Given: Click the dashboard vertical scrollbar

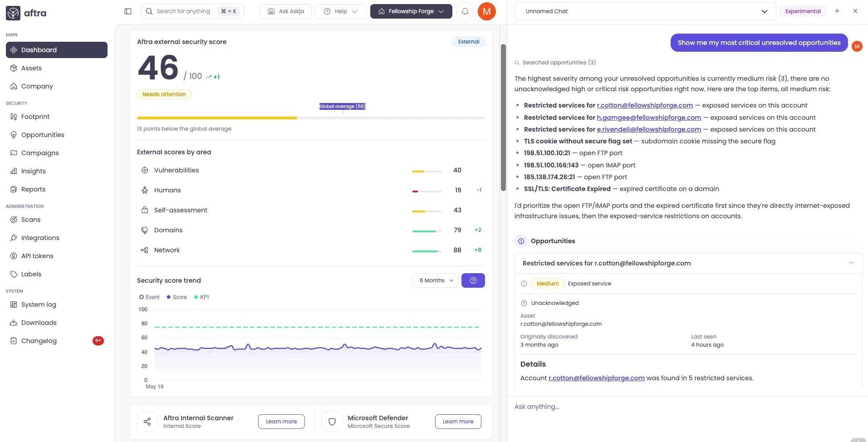Looking at the screenshot, I should pyautogui.click(x=503, y=118).
